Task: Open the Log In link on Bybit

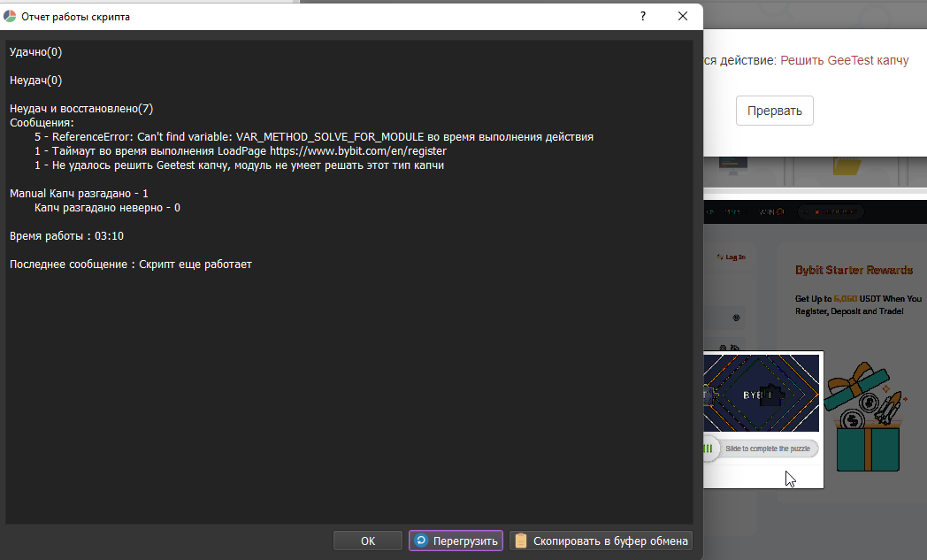Action: click(x=735, y=257)
